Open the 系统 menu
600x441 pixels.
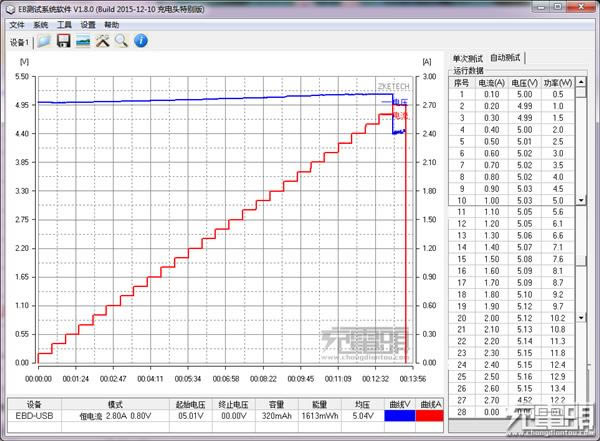[40, 24]
